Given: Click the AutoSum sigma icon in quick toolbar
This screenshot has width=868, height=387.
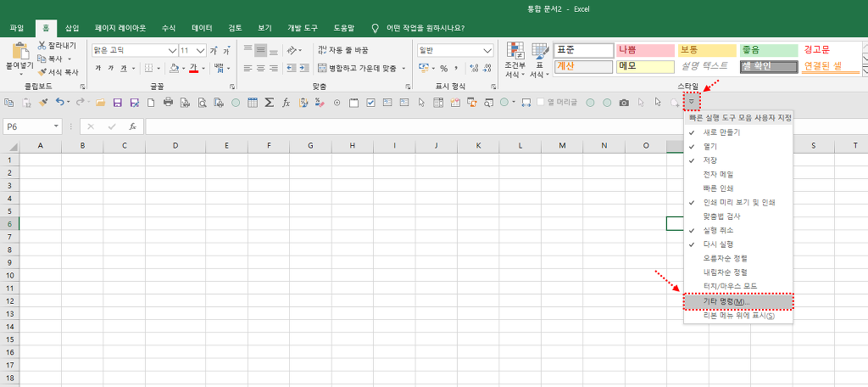Looking at the screenshot, I should (269, 103).
